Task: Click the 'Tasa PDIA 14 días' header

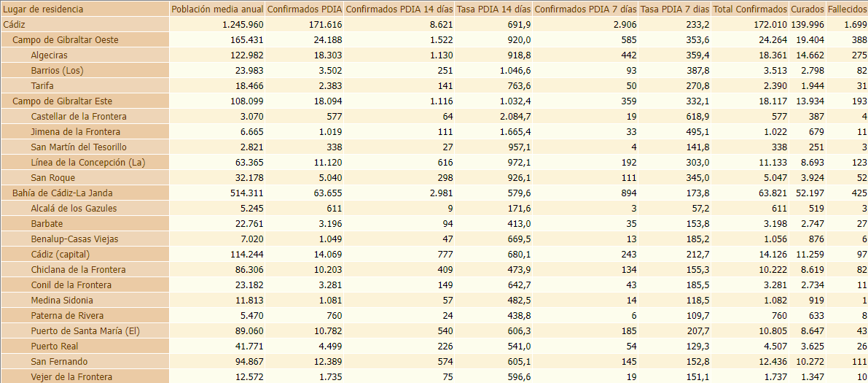Action: (x=493, y=9)
